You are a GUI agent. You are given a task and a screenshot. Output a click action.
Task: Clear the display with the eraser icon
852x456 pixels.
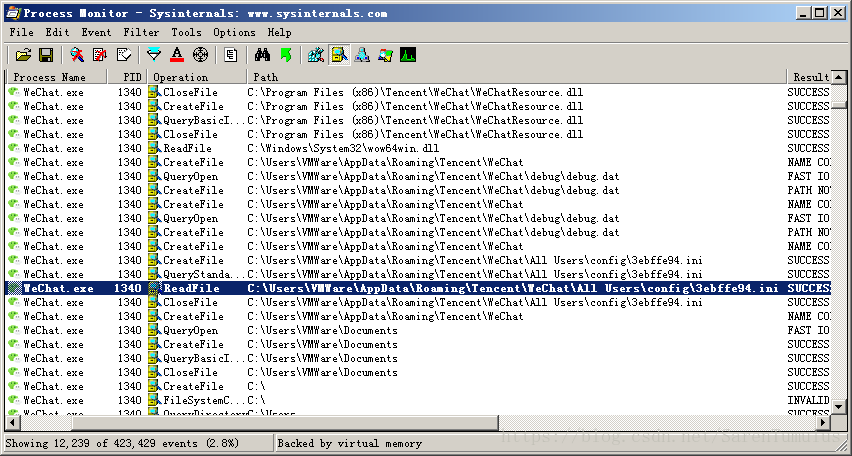click(124, 55)
